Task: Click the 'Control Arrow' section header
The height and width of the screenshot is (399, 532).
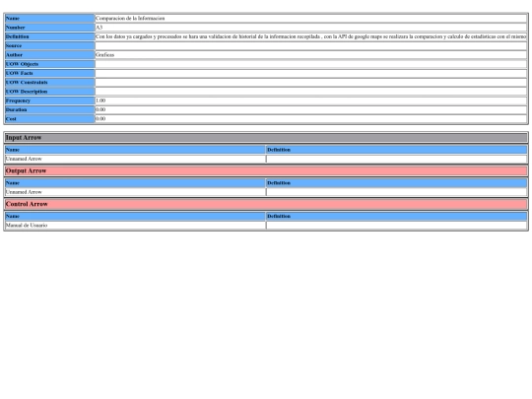Action: click(x=266, y=204)
